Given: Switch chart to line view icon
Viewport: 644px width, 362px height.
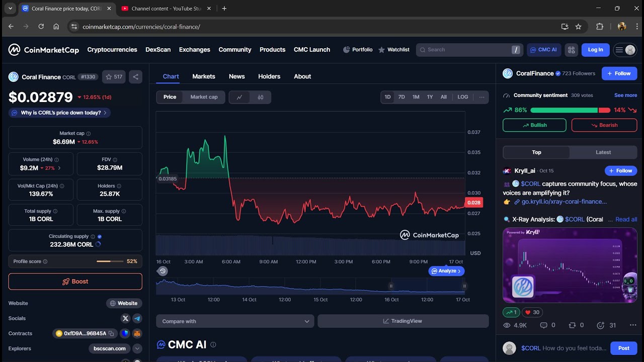Looking at the screenshot, I should click(239, 97).
